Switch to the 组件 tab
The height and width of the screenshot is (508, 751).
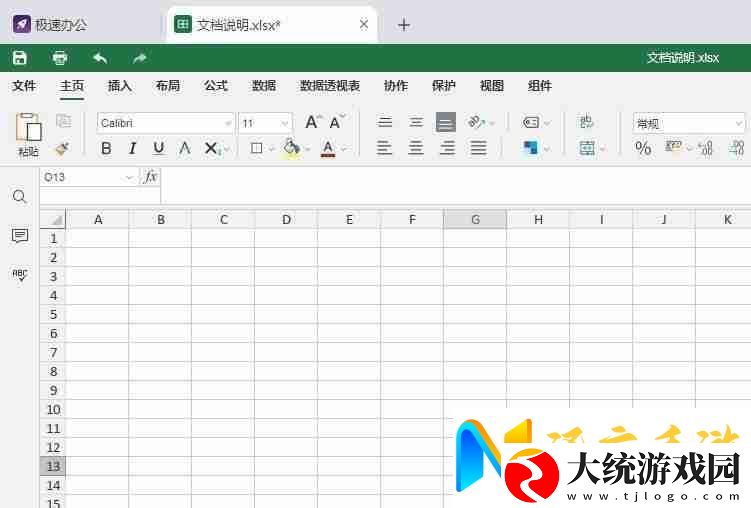[x=540, y=86]
